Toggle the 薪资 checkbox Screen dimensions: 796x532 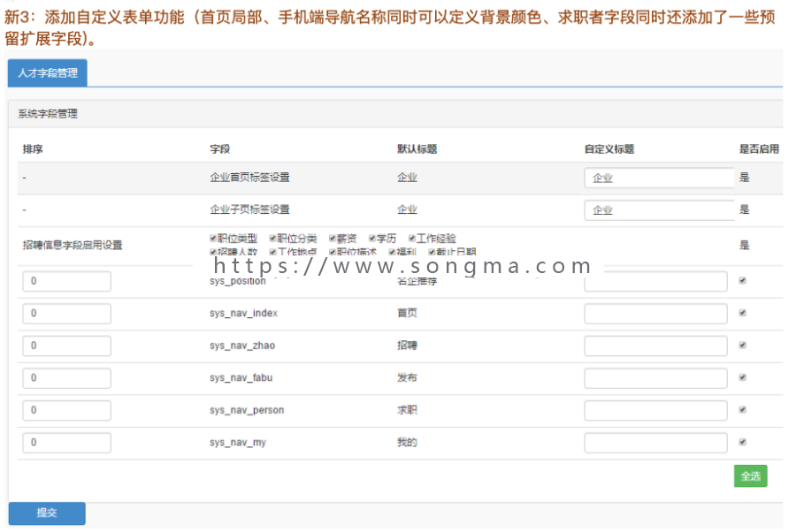click(333, 238)
